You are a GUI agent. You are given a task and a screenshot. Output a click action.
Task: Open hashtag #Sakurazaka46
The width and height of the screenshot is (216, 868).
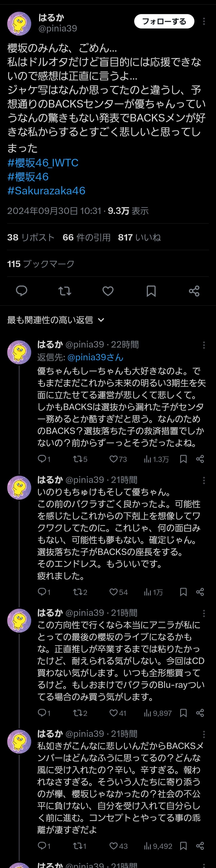point(46,191)
